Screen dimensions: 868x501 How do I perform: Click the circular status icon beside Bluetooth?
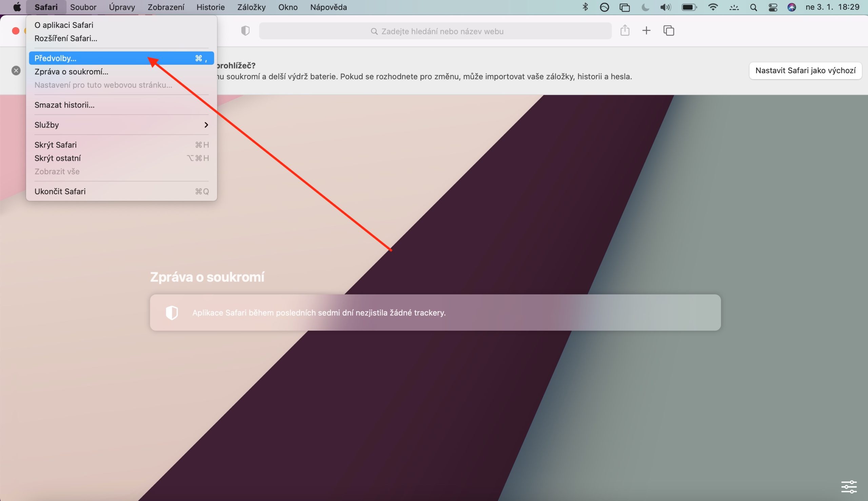604,7
